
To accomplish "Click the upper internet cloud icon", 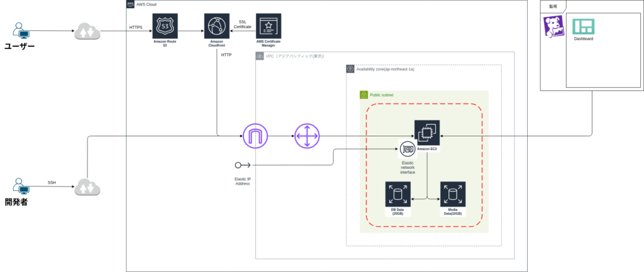I will tap(87, 31).
